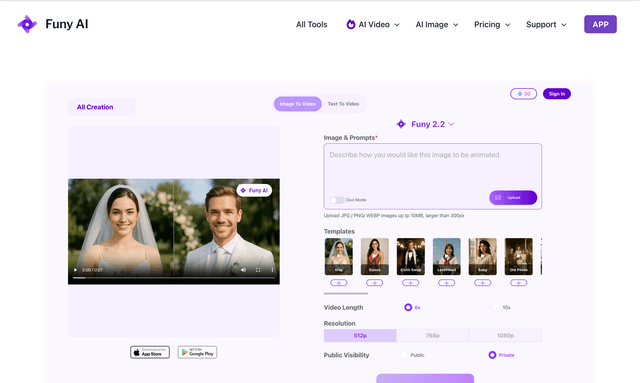Add the Dance template with its plus button
This screenshot has height=383, width=640.
coord(375,283)
